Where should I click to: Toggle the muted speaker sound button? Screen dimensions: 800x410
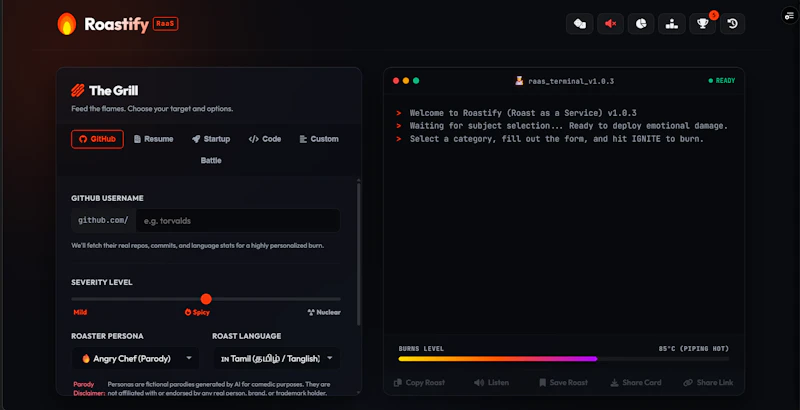[610, 23]
